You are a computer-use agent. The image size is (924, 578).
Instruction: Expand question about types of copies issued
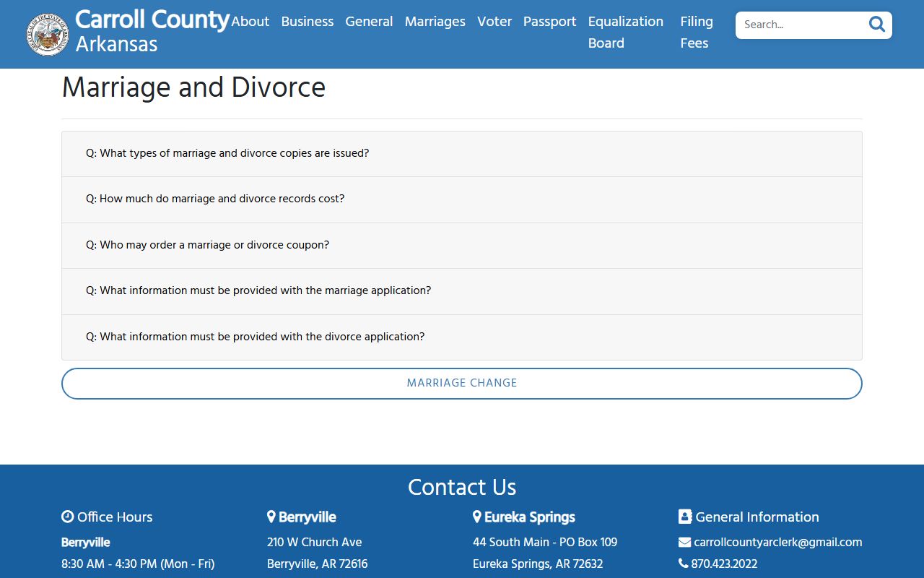(x=227, y=153)
